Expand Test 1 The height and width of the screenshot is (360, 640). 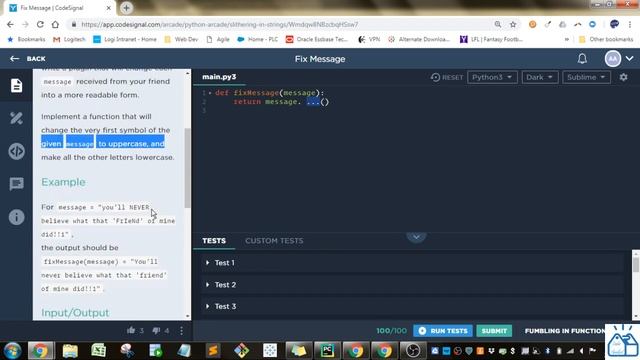coord(412,263)
